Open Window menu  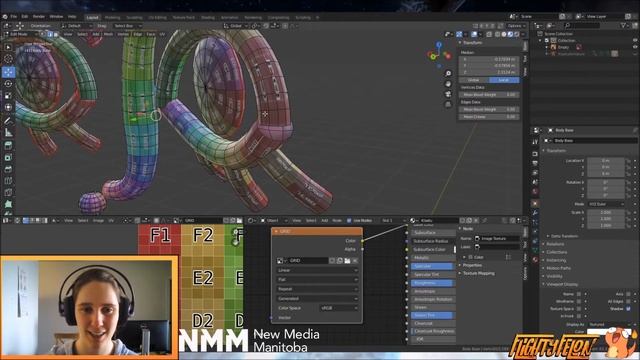[x=56, y=17]
